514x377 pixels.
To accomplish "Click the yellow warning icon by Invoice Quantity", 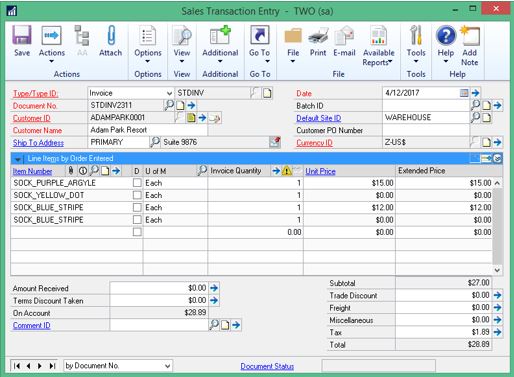I will pyautogui.click(x=286, y=171).
